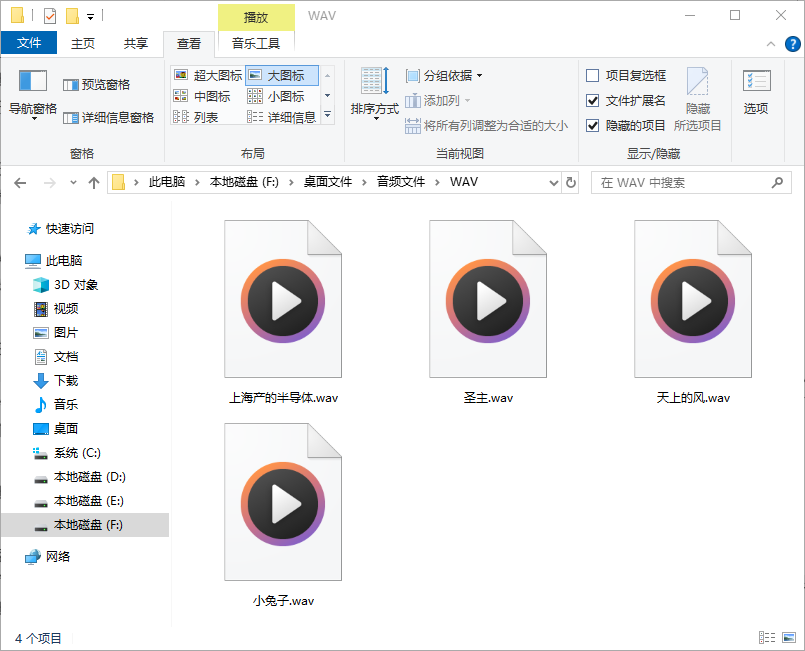Select 中图标 medium icons layout

tap(202, 97)
